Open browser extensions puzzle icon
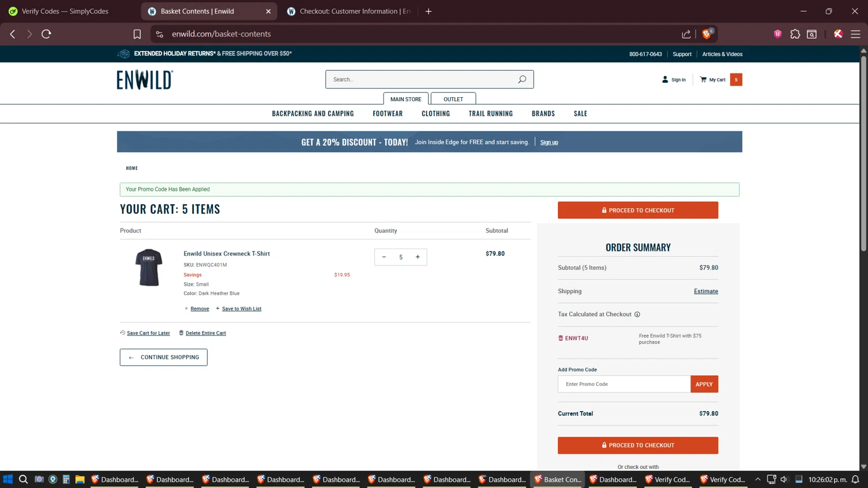This screenshot has width=868, height=488. 795,34
